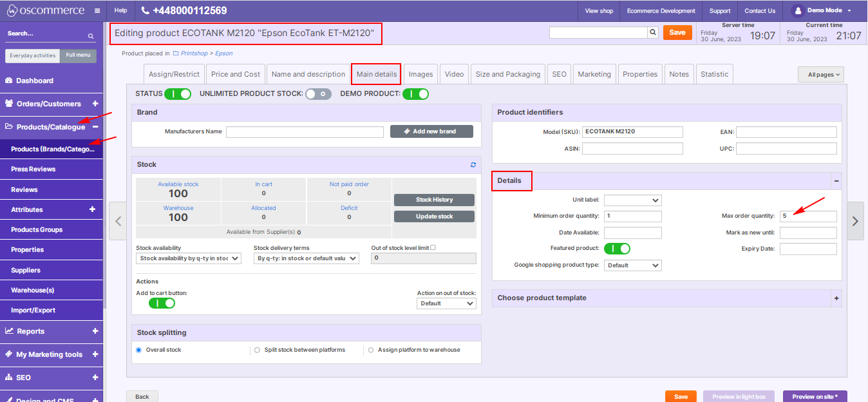Click the Model (SKU) input field
The image size is (868, 402).
[x=632, y=132]
